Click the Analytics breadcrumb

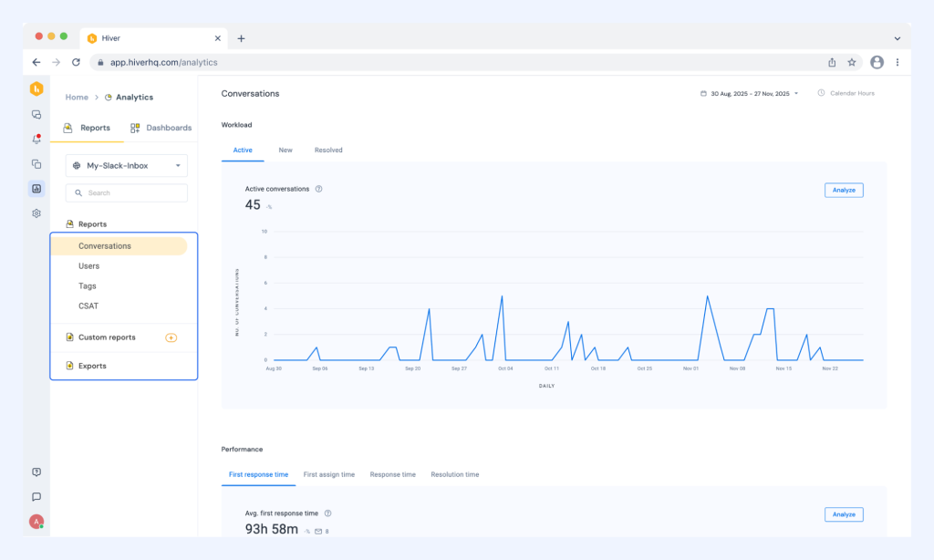tap(129, 97)
